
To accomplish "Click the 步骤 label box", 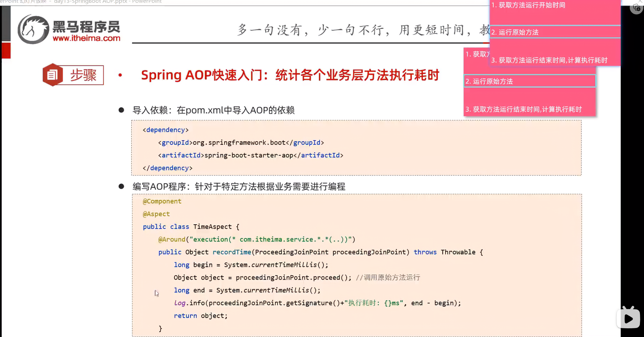I will coord(83,75).
